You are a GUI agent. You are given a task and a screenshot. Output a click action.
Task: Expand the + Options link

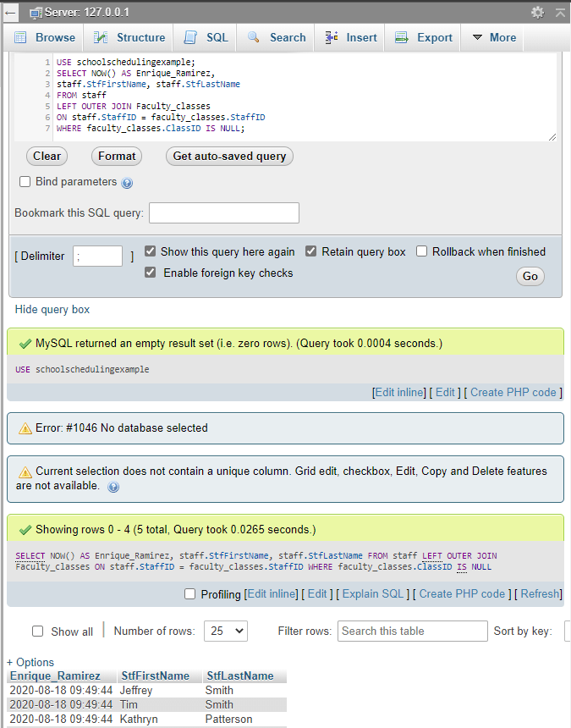(30, 662)
